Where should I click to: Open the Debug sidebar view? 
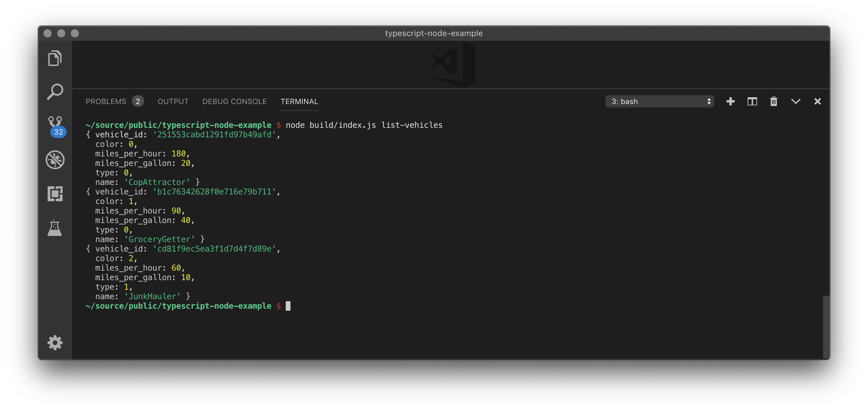point(55,160)
